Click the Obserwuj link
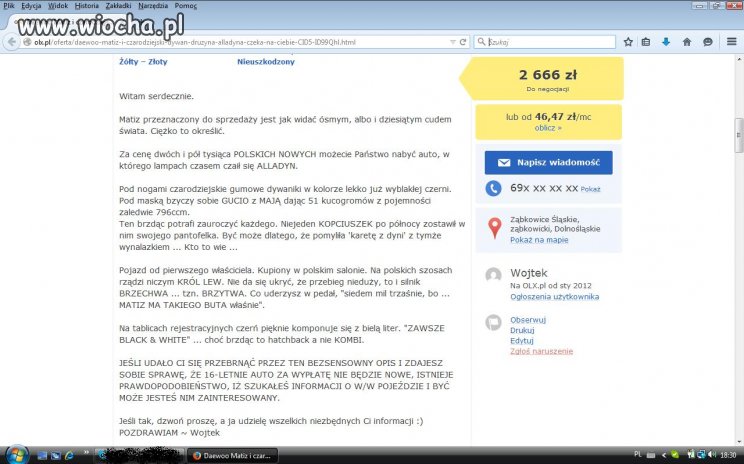The image size is (744, 464). click(528, 320)
